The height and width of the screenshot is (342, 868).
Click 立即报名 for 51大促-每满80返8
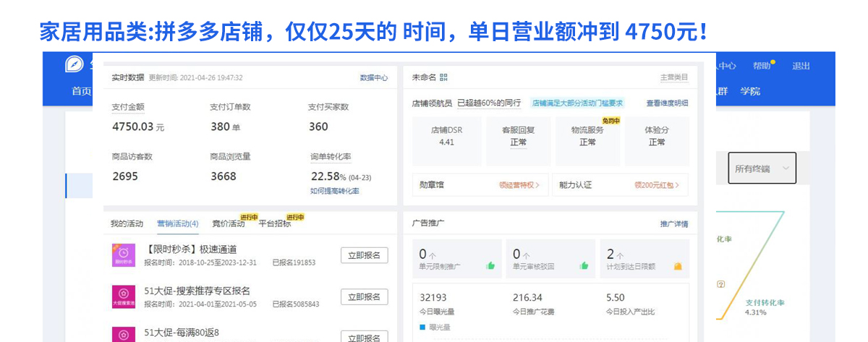coord(364,336)
